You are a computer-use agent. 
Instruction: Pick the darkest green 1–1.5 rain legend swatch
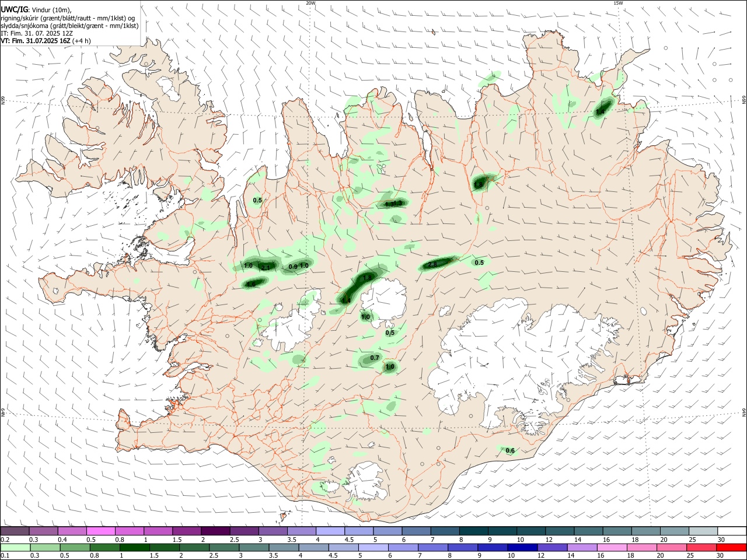point(135,547)
